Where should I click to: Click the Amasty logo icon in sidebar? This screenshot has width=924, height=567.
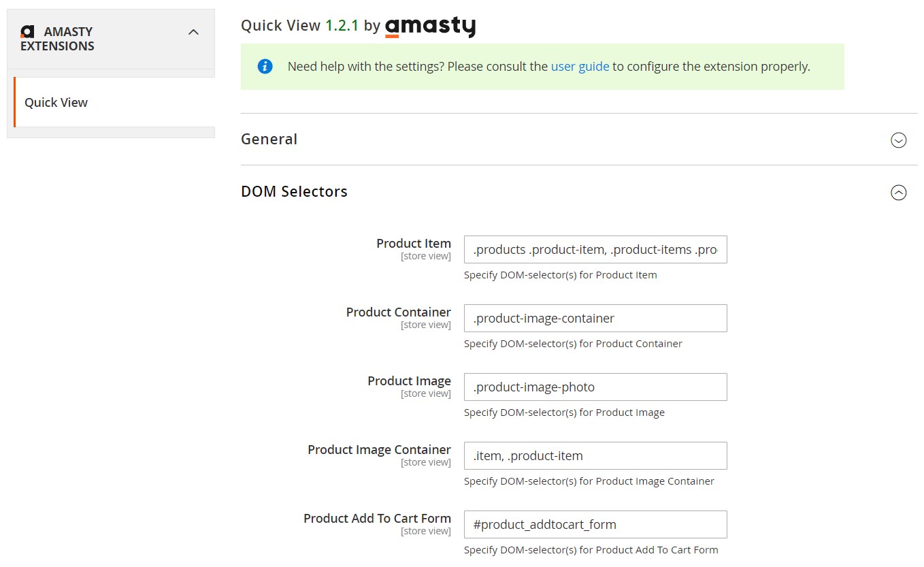27,32
